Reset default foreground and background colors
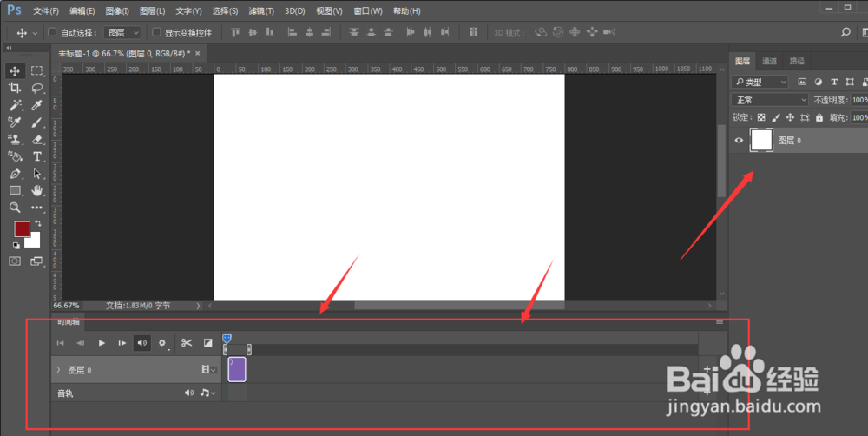Screen dimensions: 868x436 pos(16,246)
